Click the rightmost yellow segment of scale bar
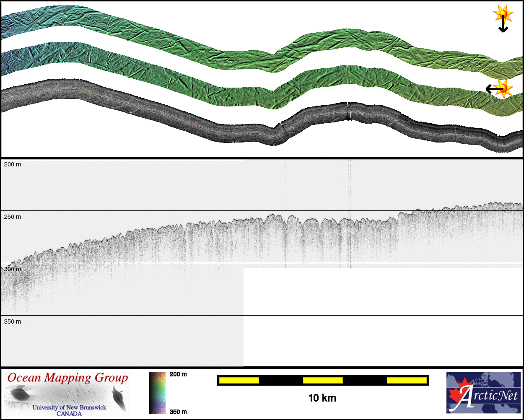524x420 pixels. tap(406, 380)
